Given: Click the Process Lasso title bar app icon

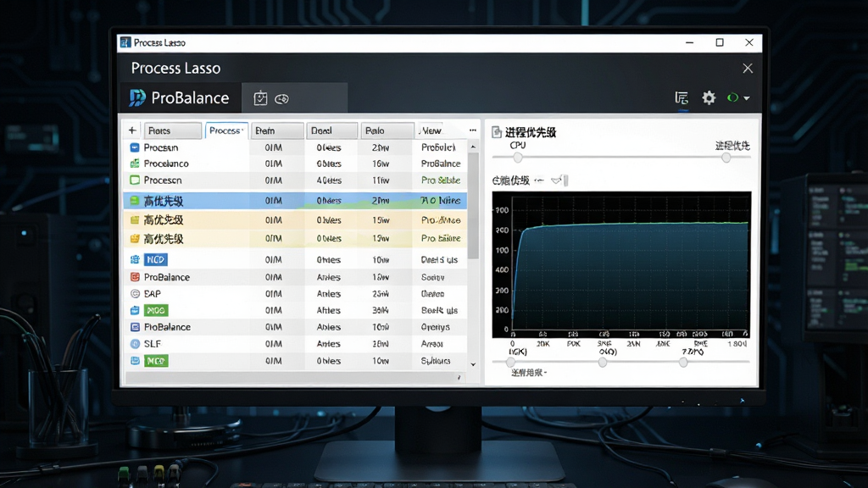Looking at the screenshot, I should [x=125, y=42].
